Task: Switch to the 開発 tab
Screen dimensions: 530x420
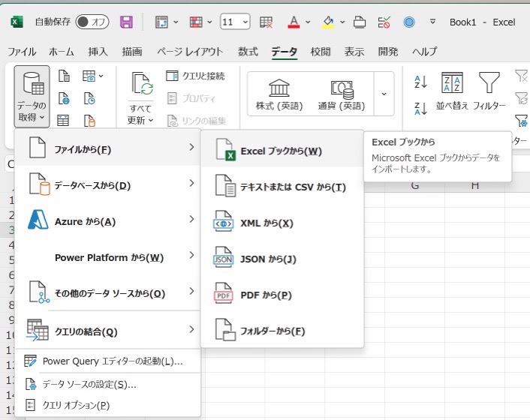Action: tap(388, 52)
